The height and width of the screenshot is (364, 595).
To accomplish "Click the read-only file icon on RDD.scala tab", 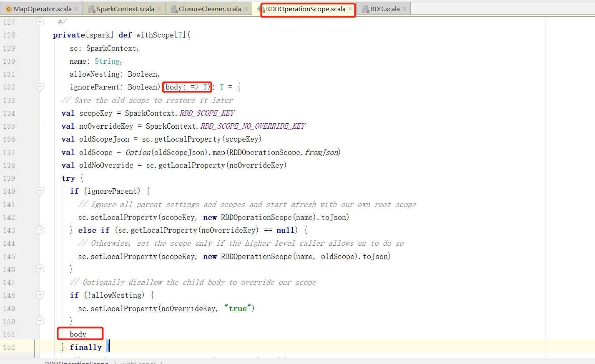I will 365,8.
